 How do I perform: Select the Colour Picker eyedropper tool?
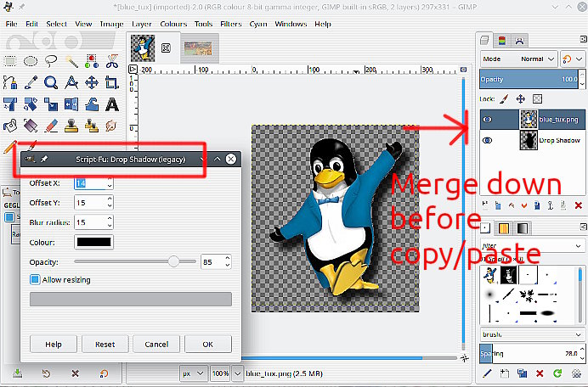(31, 82)
